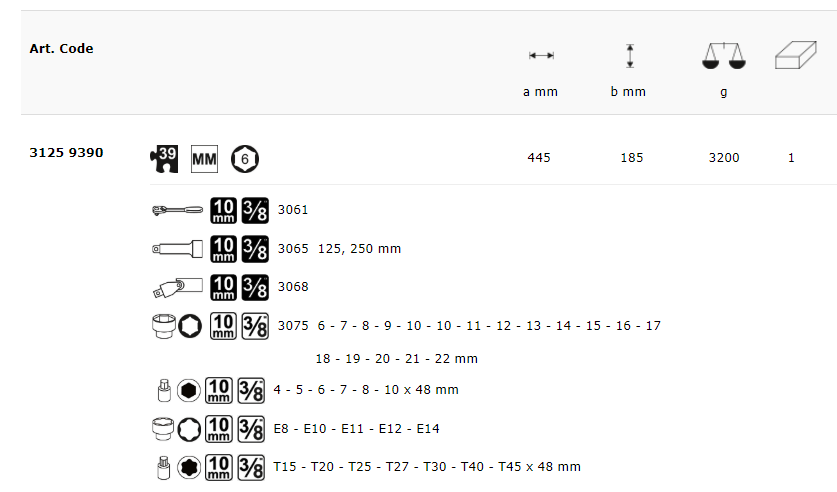The image size is (837, 492).
Task: Click the Torx bit socket icon
Action: (x=162, y=467)
